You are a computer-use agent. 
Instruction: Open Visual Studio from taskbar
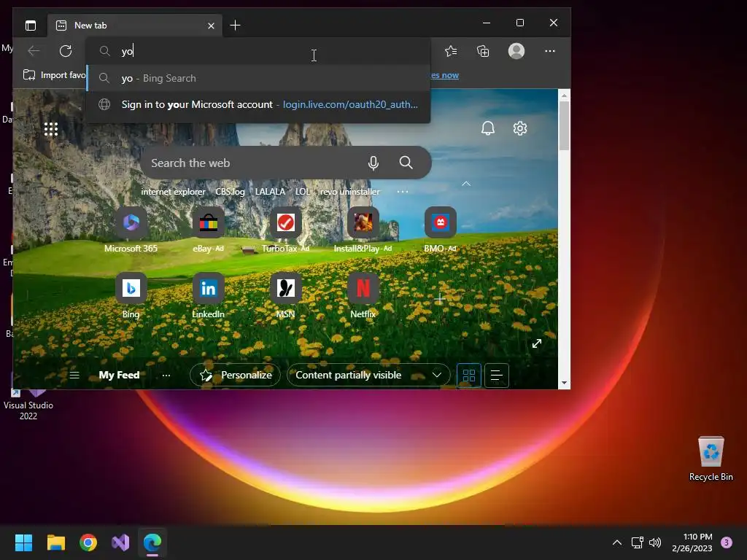click(120, 542)
